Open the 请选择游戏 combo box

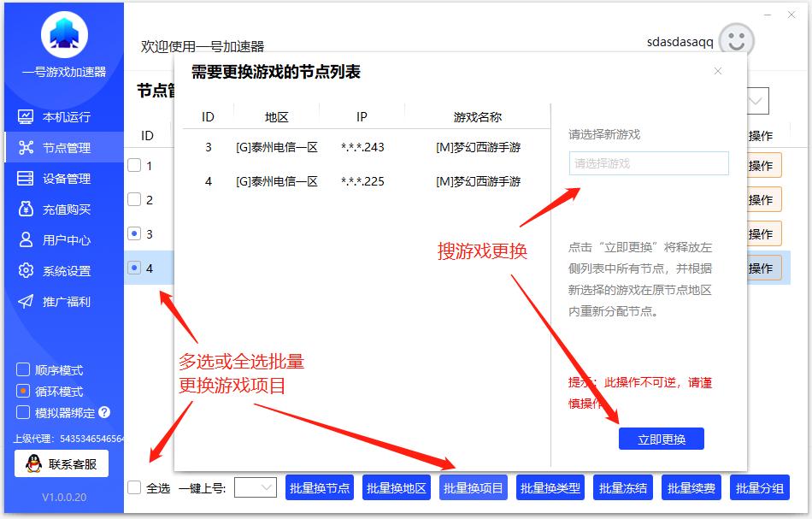[648, 163]
